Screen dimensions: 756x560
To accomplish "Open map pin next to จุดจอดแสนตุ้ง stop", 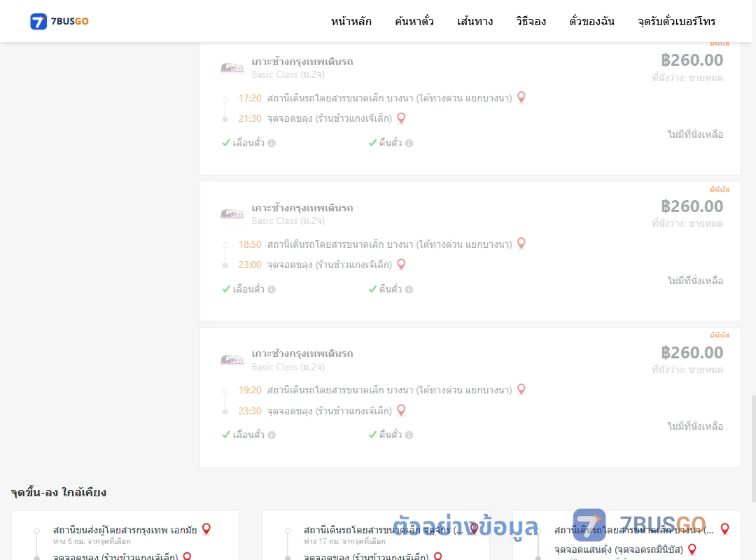I will (692, 549).
